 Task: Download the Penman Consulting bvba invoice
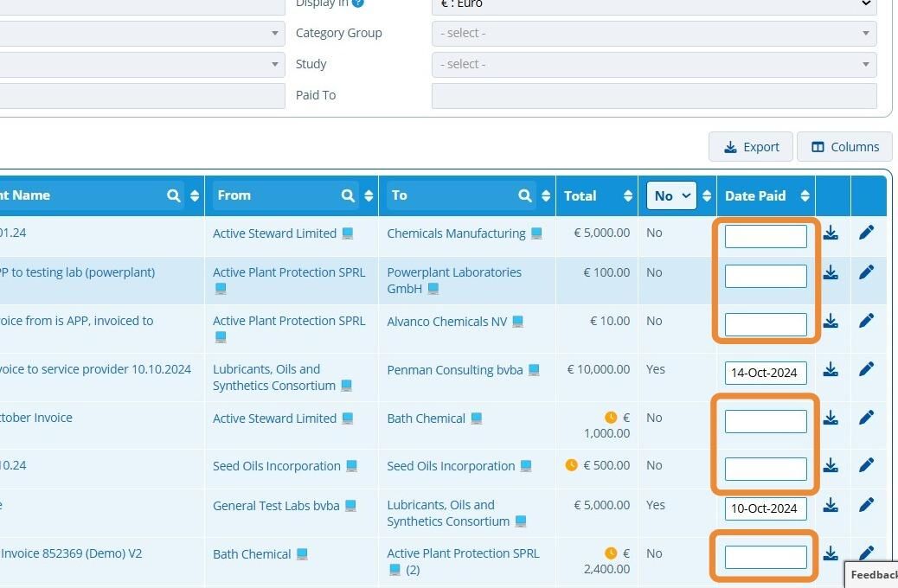(x=831, y=369)
